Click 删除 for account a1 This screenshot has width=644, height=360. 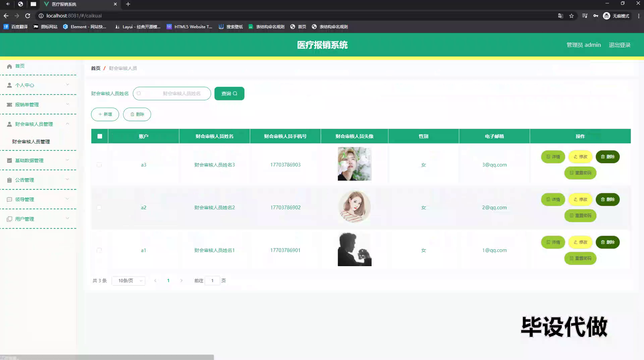608,242
